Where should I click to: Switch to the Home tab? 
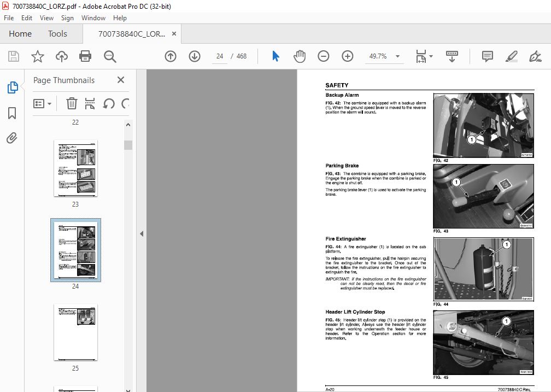pyautogui.click(x=20, y=34)
